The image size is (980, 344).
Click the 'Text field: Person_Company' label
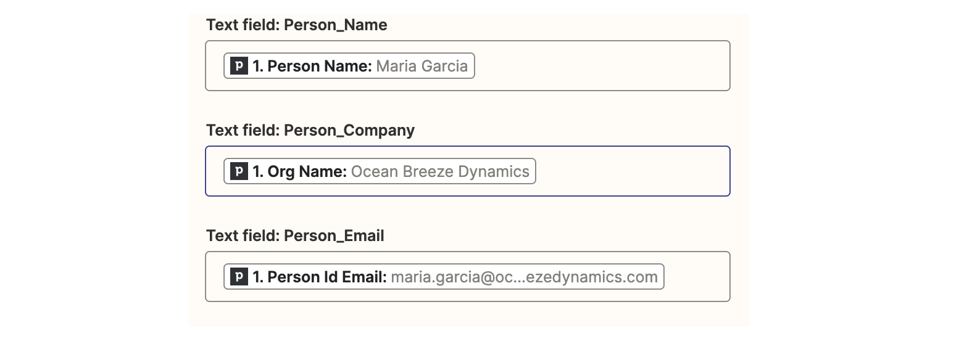[x=310, y=131]
